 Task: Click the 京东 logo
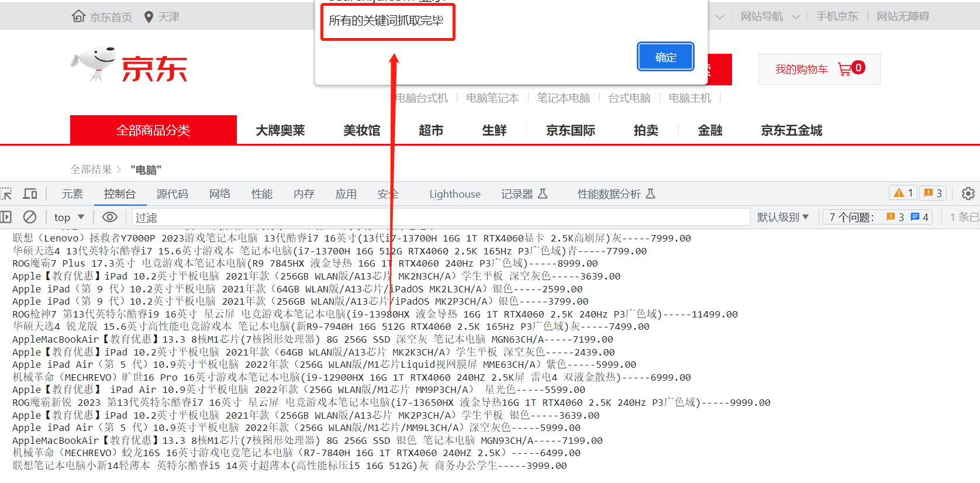point(129,64)
